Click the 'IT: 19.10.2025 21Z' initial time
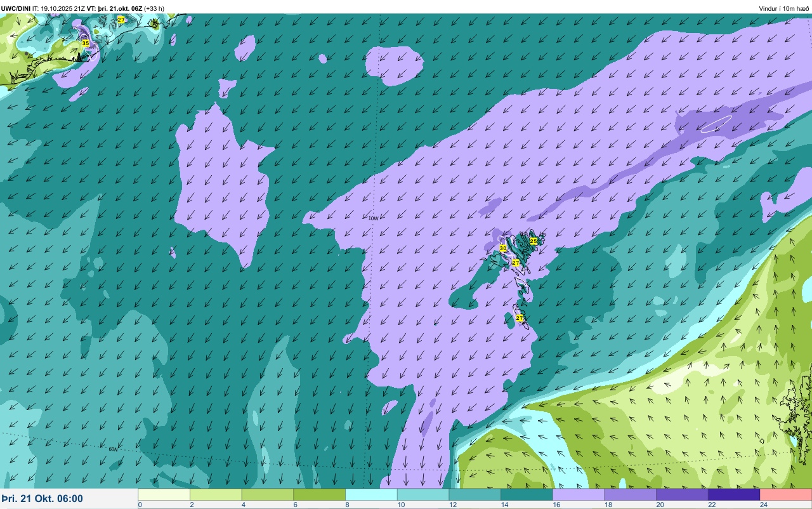The height and width of the screenshot is (509, 812). coord(58,8)
